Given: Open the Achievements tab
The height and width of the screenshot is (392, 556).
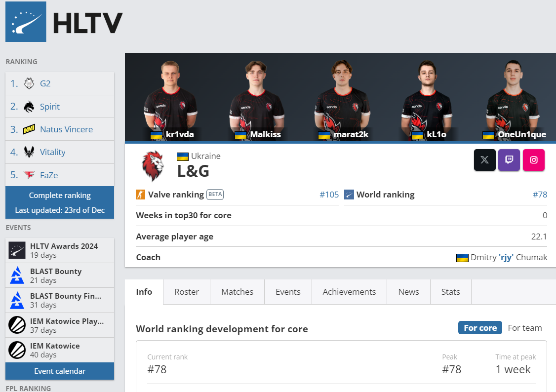Looking at the screenshot, I should pos(349,292).
